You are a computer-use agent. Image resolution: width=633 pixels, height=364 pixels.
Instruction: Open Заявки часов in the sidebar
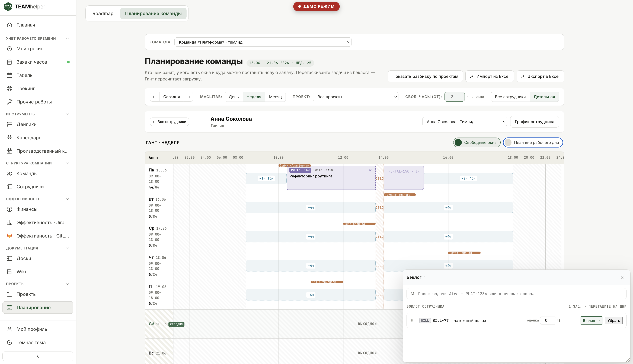(x=38, y=62)
